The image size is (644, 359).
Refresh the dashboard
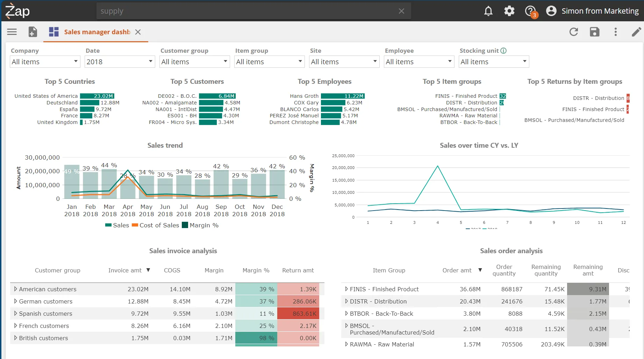[x=573, y=32]
